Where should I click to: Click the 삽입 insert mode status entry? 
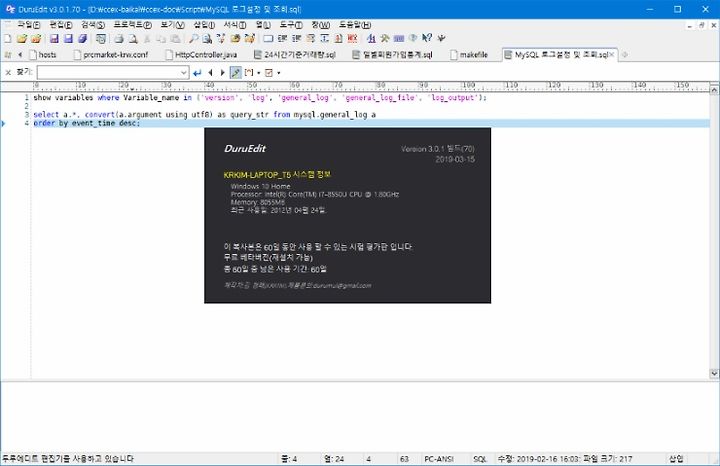[x=676, y=459]
